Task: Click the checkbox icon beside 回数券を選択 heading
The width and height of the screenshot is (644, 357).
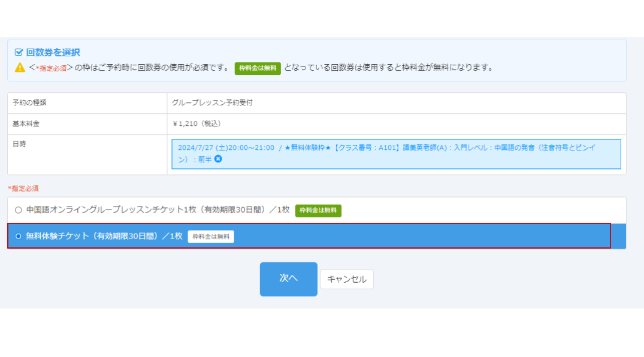Action: coord(19,52)
